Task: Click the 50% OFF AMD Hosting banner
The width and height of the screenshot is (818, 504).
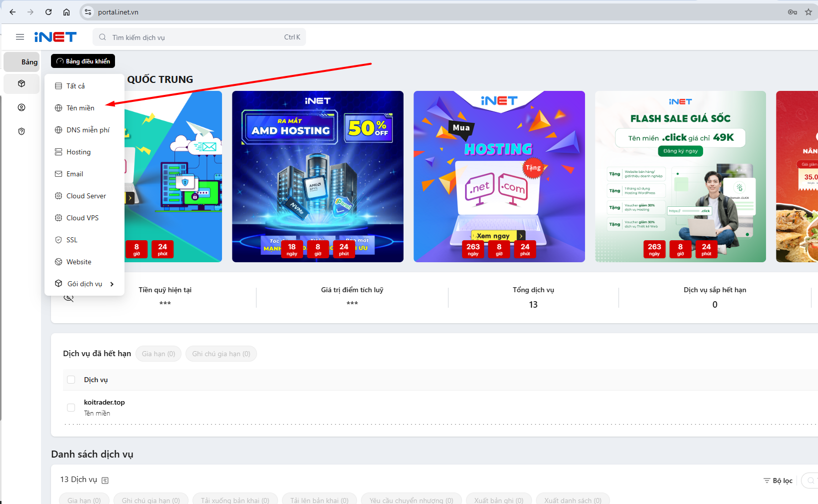Action: pyautogui.click(x=317, y=176)
